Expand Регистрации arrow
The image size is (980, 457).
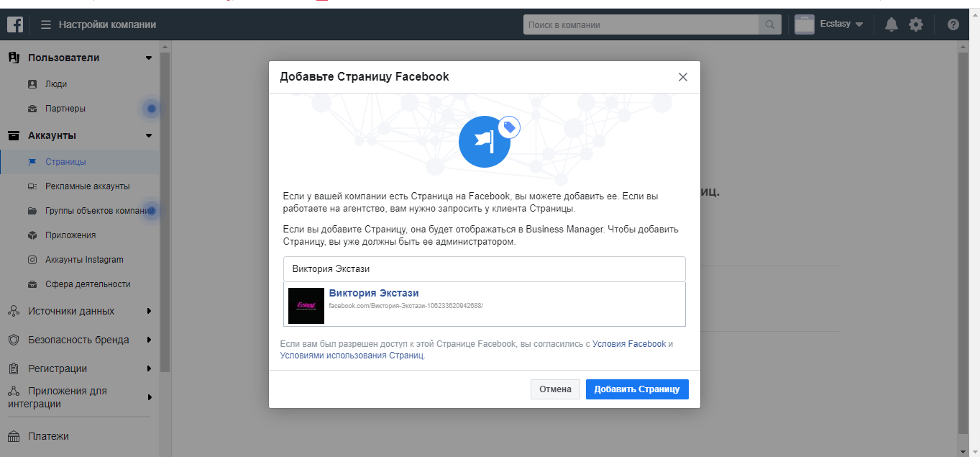[149, 368]
